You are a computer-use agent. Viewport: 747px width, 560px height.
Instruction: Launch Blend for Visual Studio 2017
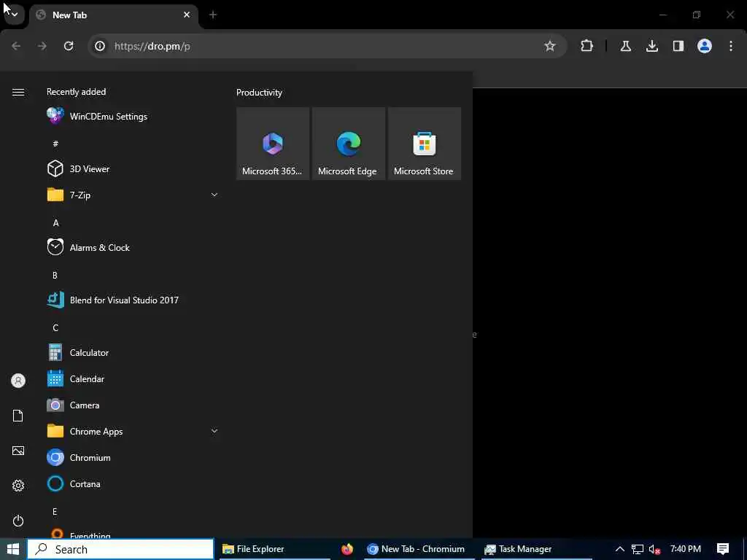[x=133, y=300]
